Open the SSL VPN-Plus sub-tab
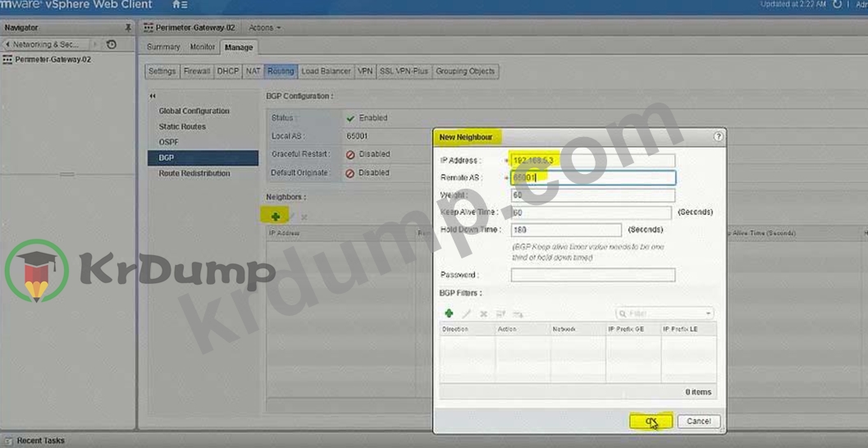Image resolution: width=868 pixels, height=448 pixels. [404, 71]
